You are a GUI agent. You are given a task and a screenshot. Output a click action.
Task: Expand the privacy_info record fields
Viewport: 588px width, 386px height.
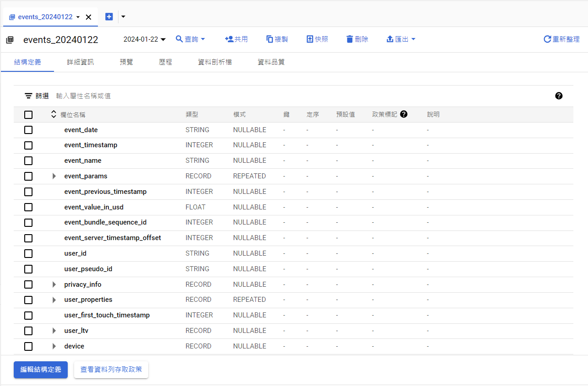click(54, 284)
